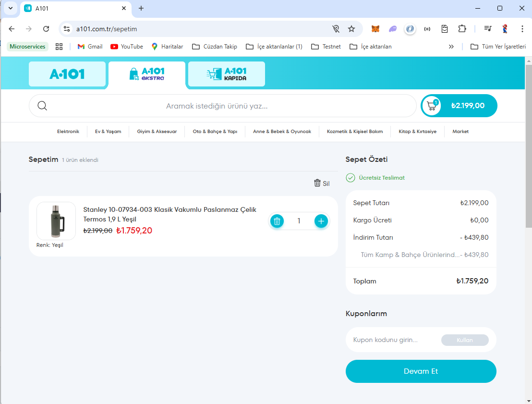
Task: Expand İçe aktarılanlar (1) bookmark folder
Action: point(274,47)
